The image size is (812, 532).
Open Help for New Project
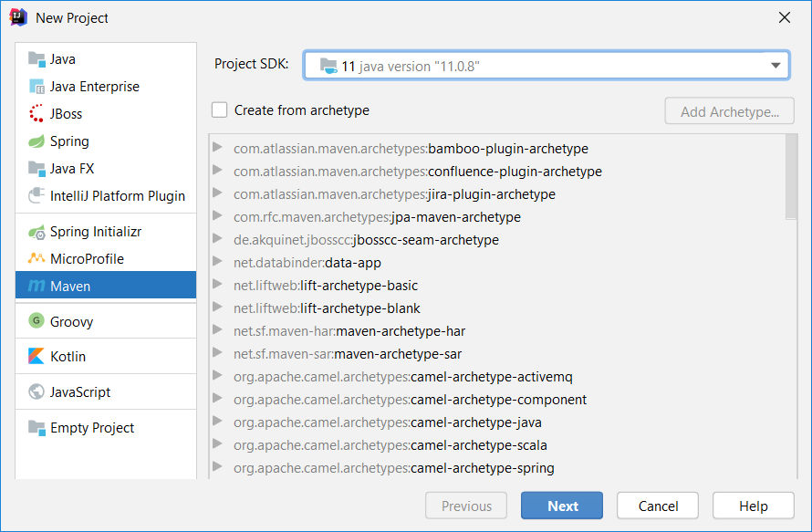point(753,506)
